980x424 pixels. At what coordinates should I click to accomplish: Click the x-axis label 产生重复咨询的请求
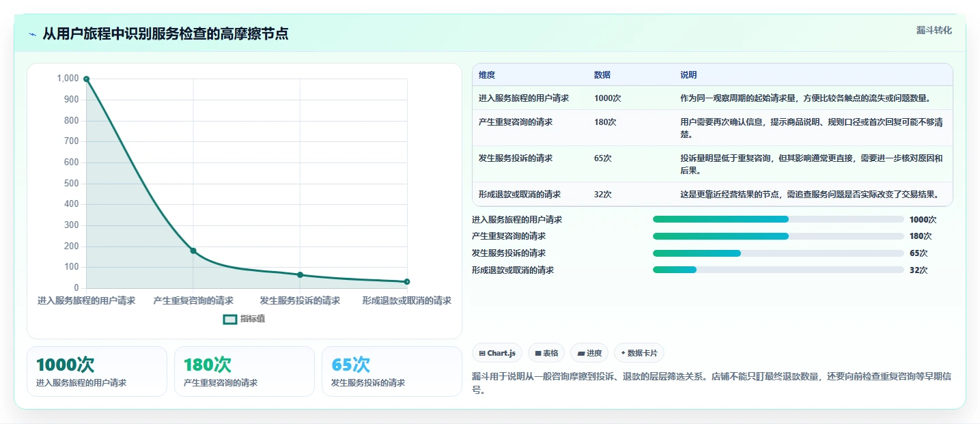pos(193,300)
